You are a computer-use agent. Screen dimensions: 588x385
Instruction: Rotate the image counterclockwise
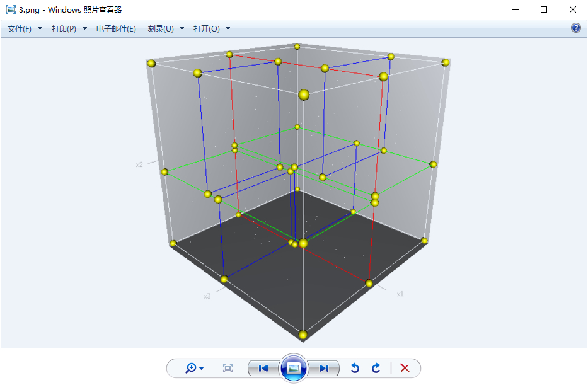point(355,368)
